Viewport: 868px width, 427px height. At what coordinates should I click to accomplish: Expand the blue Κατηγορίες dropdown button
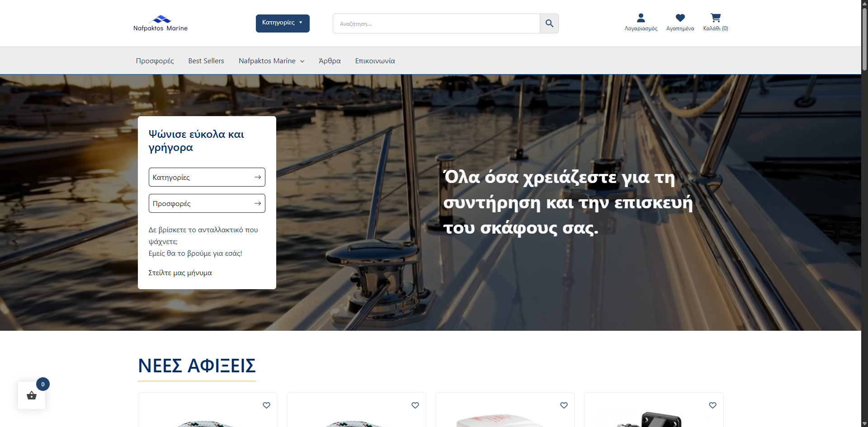point(283,23)
